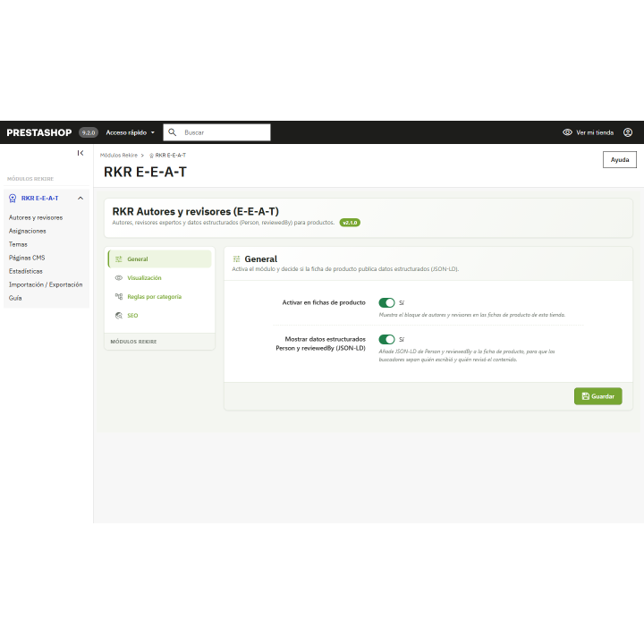This screenshot has height=644, width=644.
Task: Switch to the Visualización tab
Action: point(160,278)
